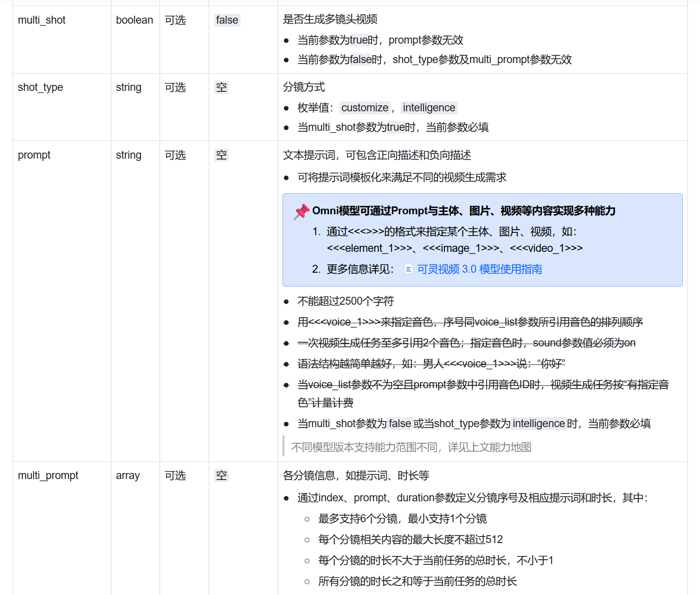Click the shot_type parameter name

pyautogui.click(x=40, y=87)
